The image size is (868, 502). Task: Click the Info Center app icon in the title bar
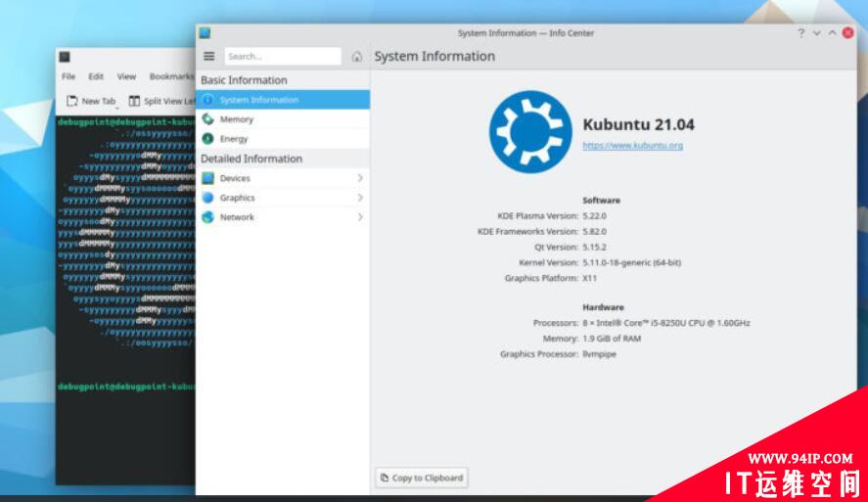(x=205, y=32)
